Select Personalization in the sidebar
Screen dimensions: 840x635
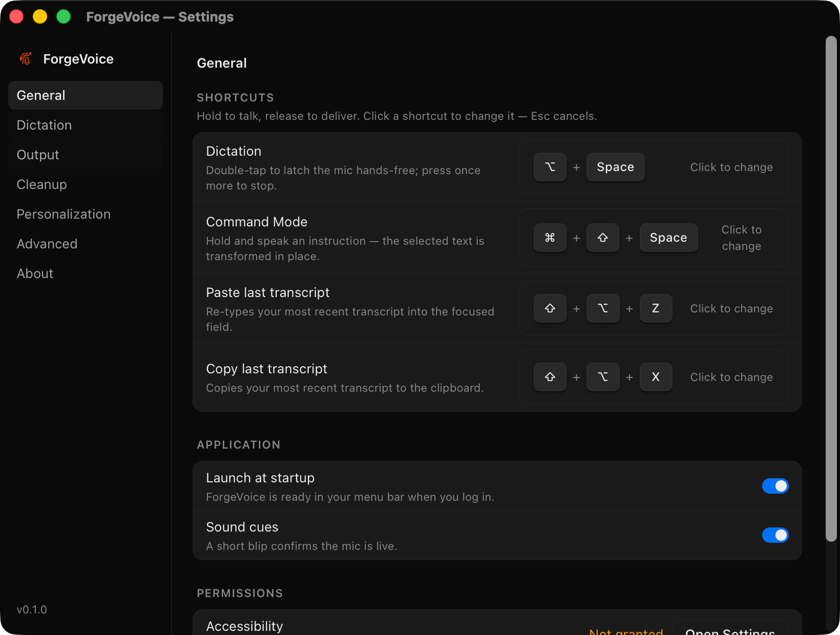pyautogui.click(x=86, y=214)
